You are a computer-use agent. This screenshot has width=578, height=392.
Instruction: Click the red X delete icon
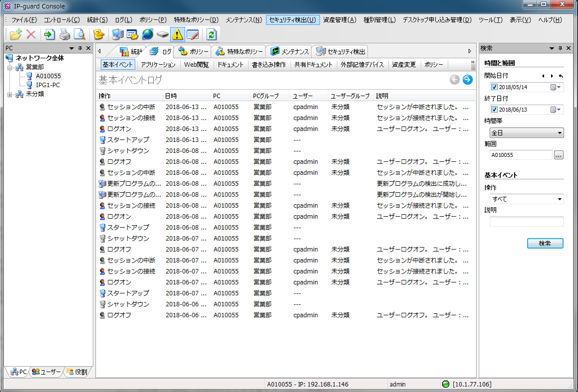pos(31,34)
